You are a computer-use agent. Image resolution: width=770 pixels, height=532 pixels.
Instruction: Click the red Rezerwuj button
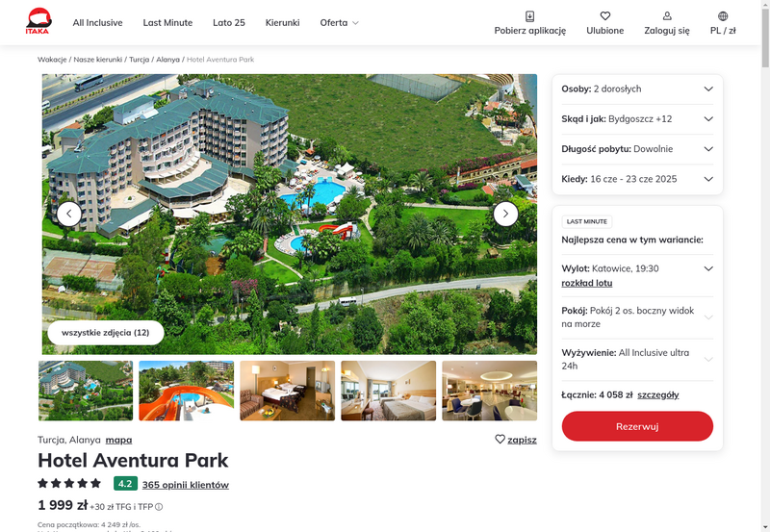click(637, 426)
